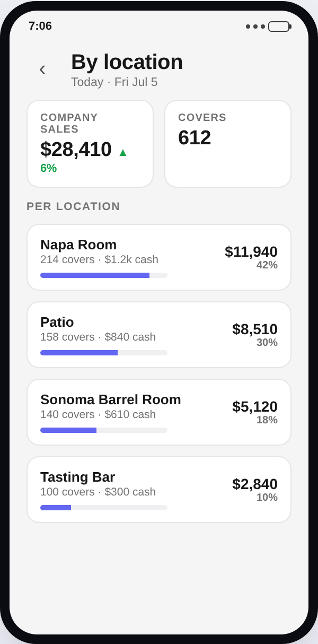318x644 pixels.
Task: Select the Napa Room location card
Action: point(159,257)
